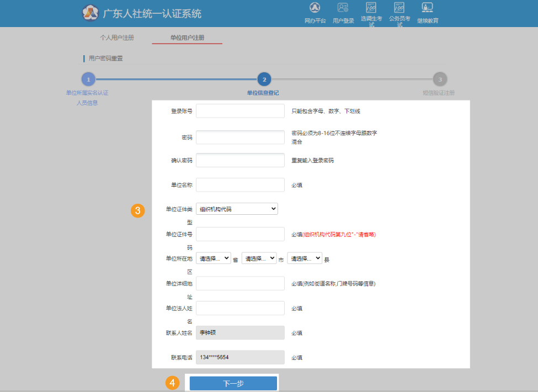The image size is (538, 392).
Task: Click the 公务员考试 header icon
Action: point(399,9)
